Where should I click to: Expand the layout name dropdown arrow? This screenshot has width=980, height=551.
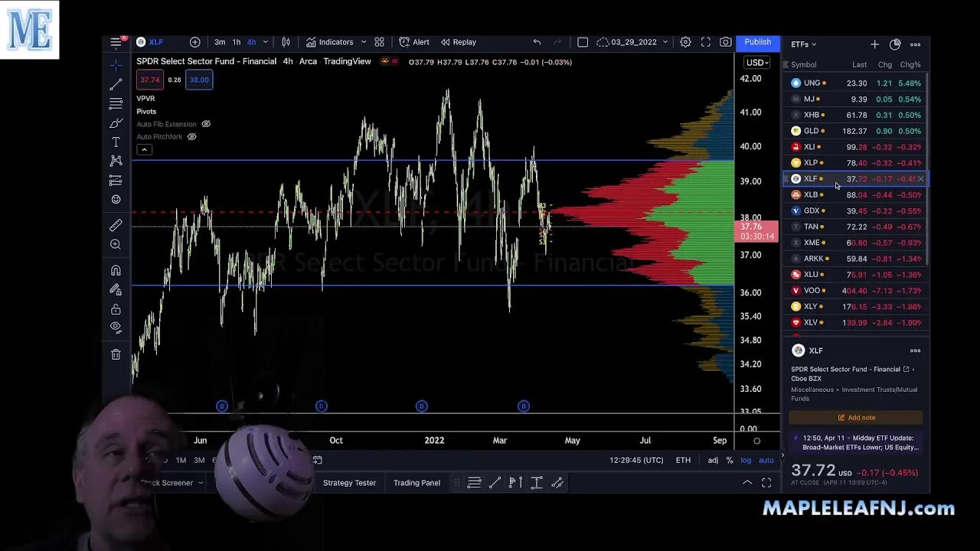coord(665,42)
